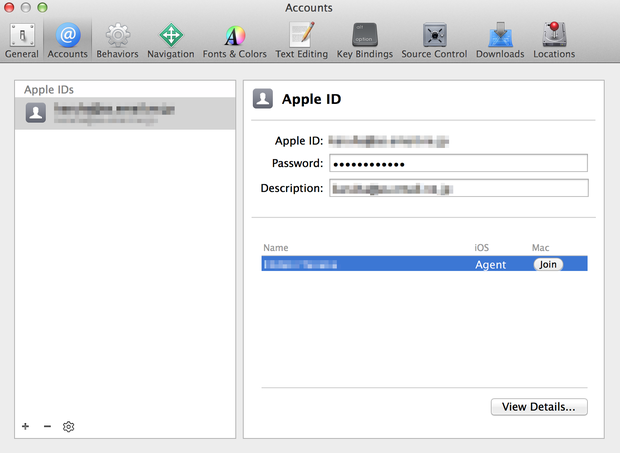This screenshot has width=620, height=453.
Task: Close the Accounts window
Action: click(x=9, y=7)
